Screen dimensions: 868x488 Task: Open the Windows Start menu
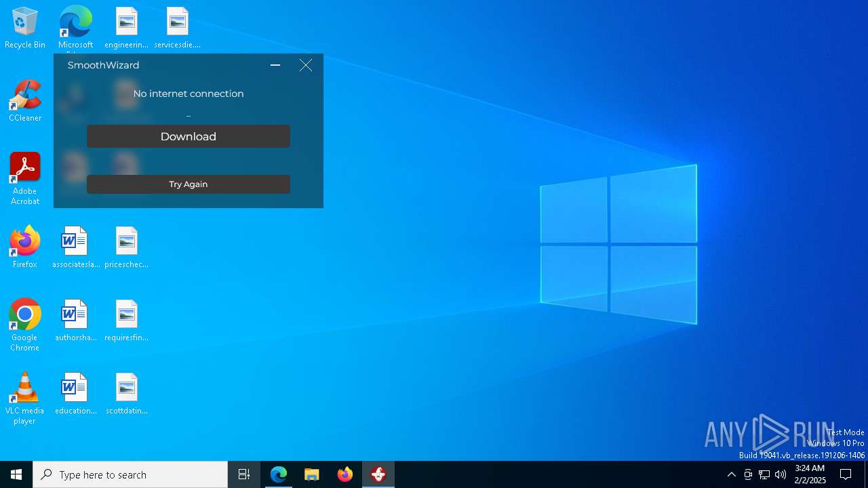[x=16, y=474]
